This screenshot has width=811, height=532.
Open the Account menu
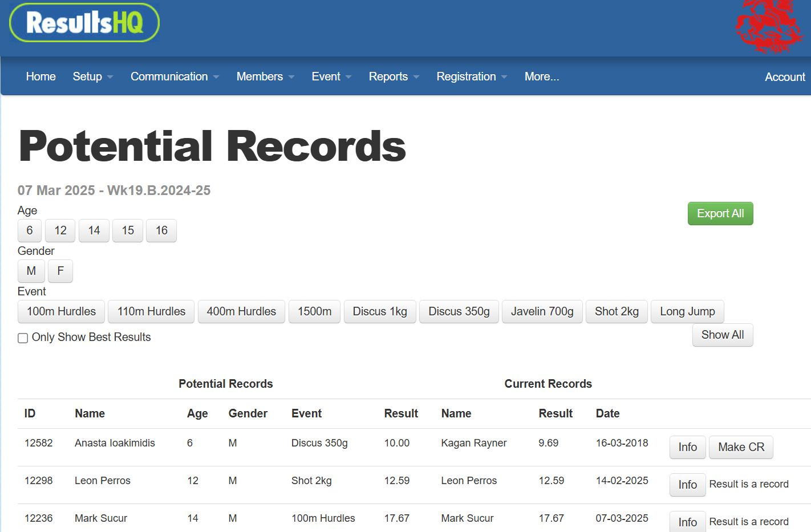[784, 76]
